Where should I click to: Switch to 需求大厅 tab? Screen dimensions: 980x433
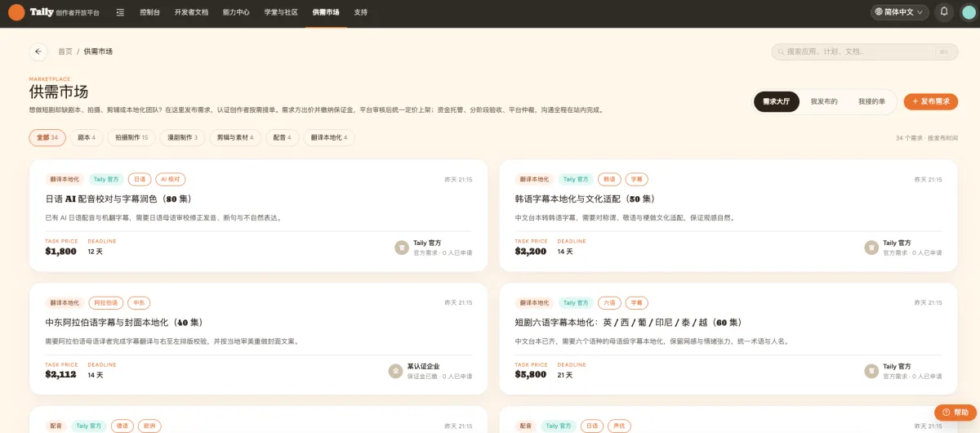pyautogui.click(x=776, y=101)
